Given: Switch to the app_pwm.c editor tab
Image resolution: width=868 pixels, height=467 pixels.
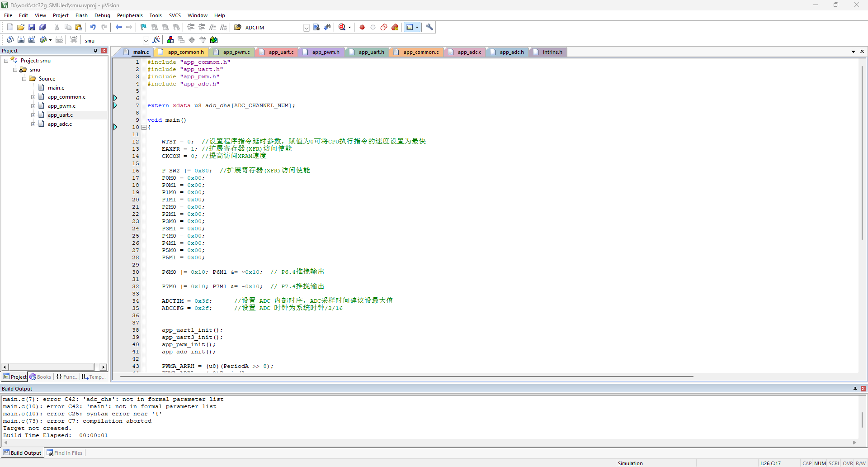Looking at the screenshot, I should [232, 52].
